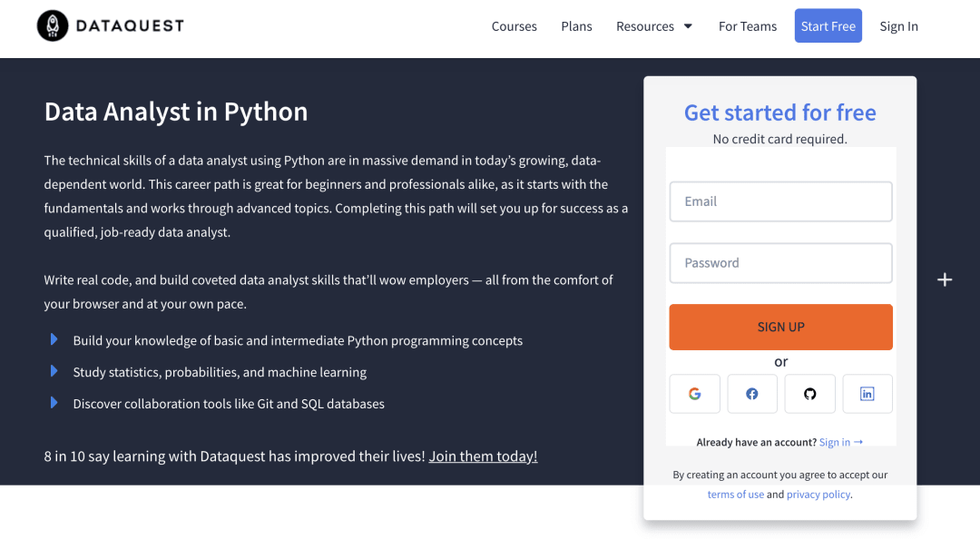Click the white plus icon at right edge
Viewport: 980px width, 539px height.
945,279
